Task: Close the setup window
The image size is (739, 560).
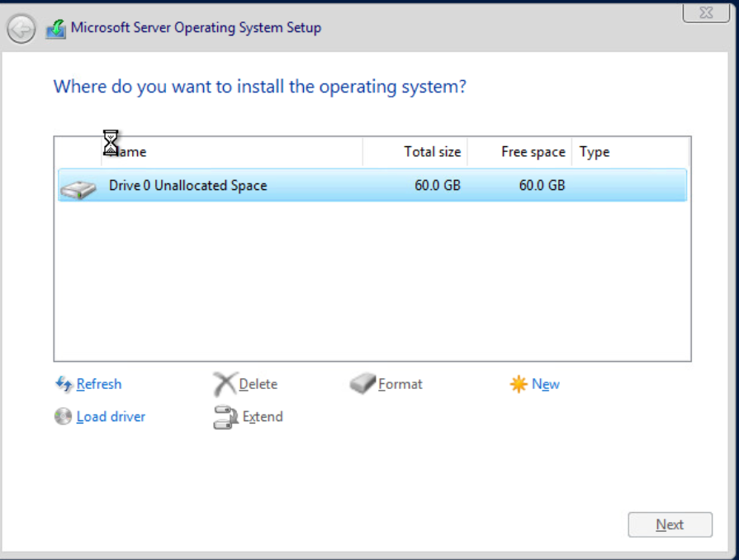Action: (x=706, y=12)
